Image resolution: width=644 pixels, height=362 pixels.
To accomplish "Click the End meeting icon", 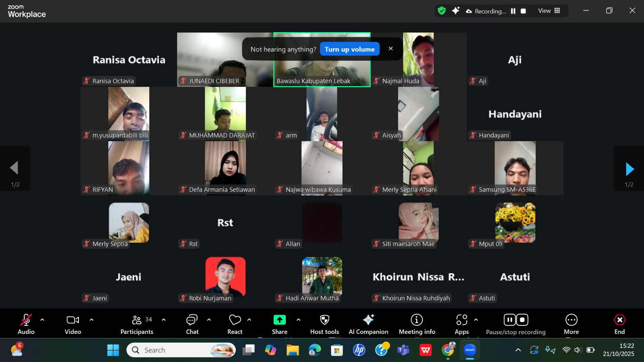I will 619,320.
